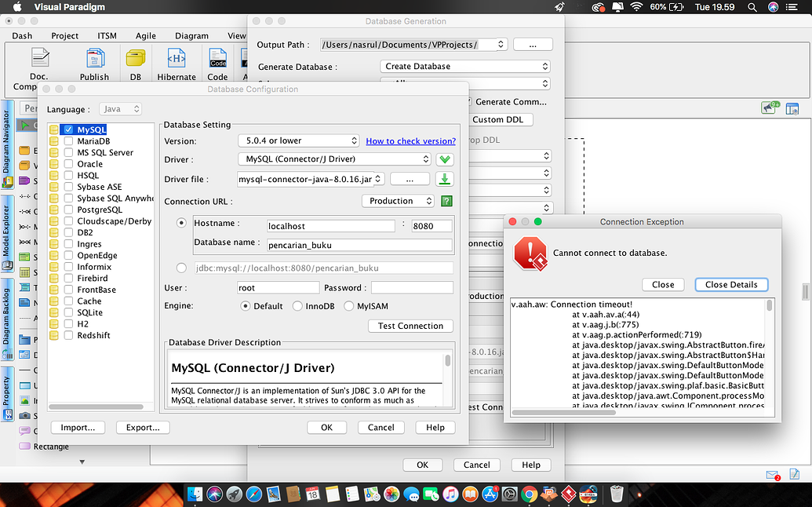Open the Agile menu
This screenshot has width=812, height=507.
point(145,36)
